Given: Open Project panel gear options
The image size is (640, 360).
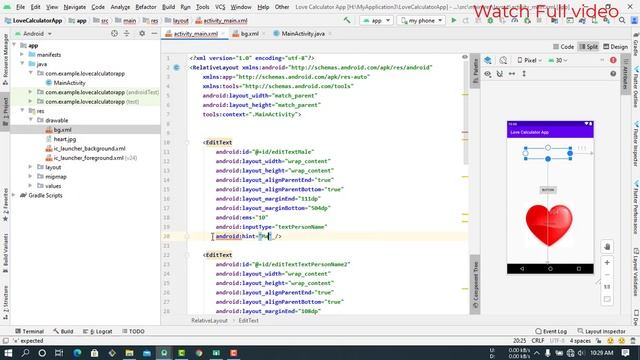Looking at the screenshot, I should [142, 33].
